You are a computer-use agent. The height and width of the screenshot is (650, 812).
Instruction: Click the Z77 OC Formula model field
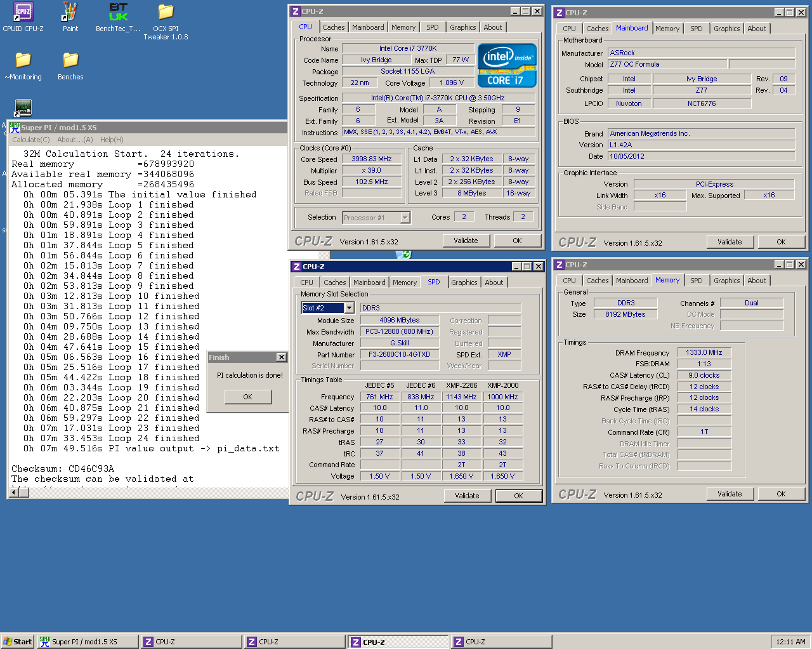(667, 64)
